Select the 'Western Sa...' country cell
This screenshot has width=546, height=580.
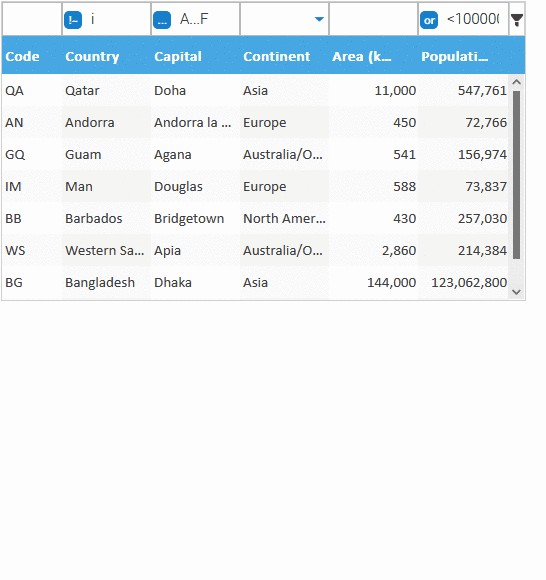point(106,250)
